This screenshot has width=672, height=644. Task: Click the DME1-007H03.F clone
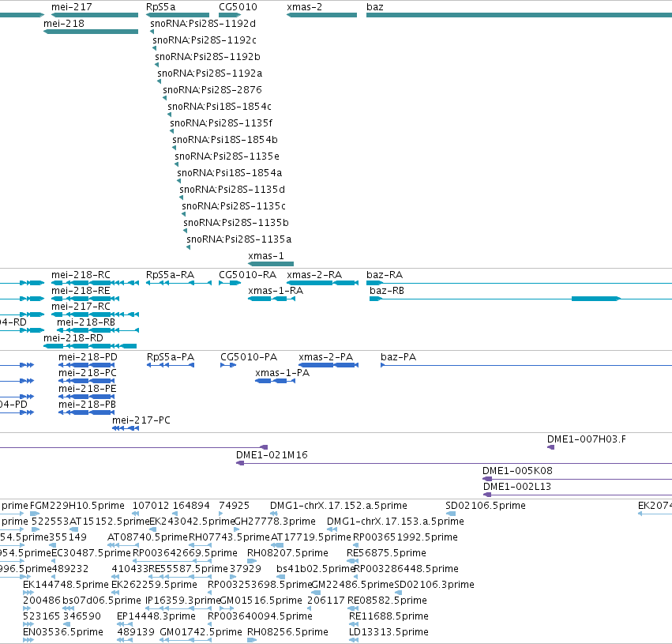pyautogui.click(x=550, y=447)
